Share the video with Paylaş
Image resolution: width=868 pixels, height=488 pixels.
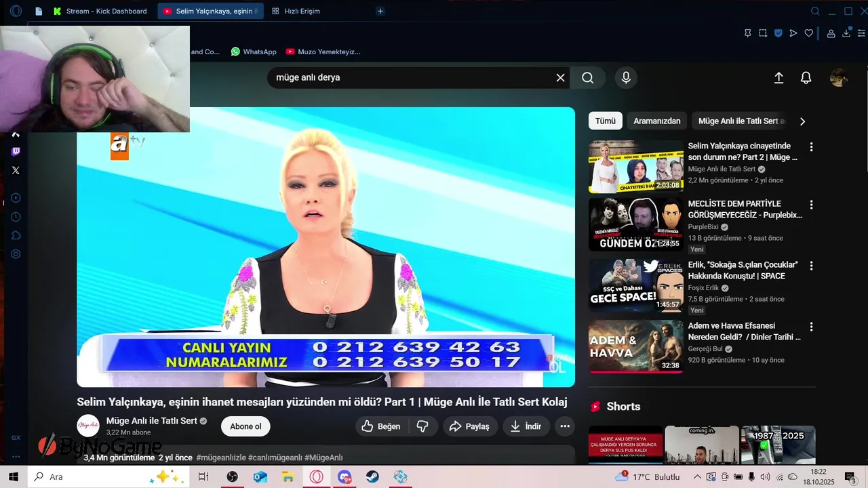tap(470, 426)
